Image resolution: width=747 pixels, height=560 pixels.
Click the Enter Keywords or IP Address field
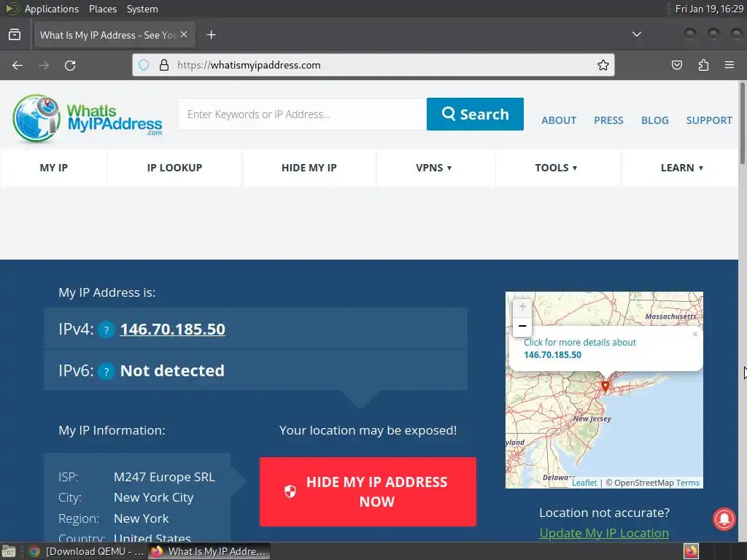[x=303, y=114]
